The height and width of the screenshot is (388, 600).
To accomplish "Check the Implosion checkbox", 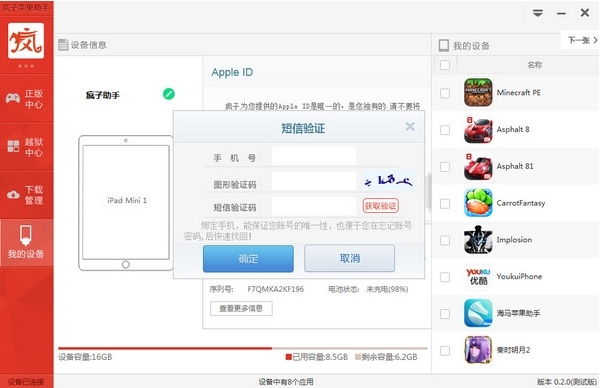I will pos(445,240).
